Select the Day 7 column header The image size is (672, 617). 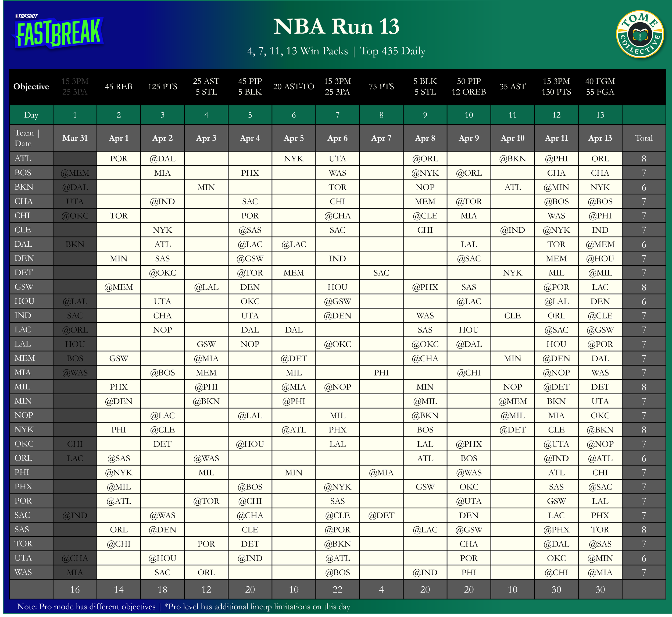click(337, 115)
